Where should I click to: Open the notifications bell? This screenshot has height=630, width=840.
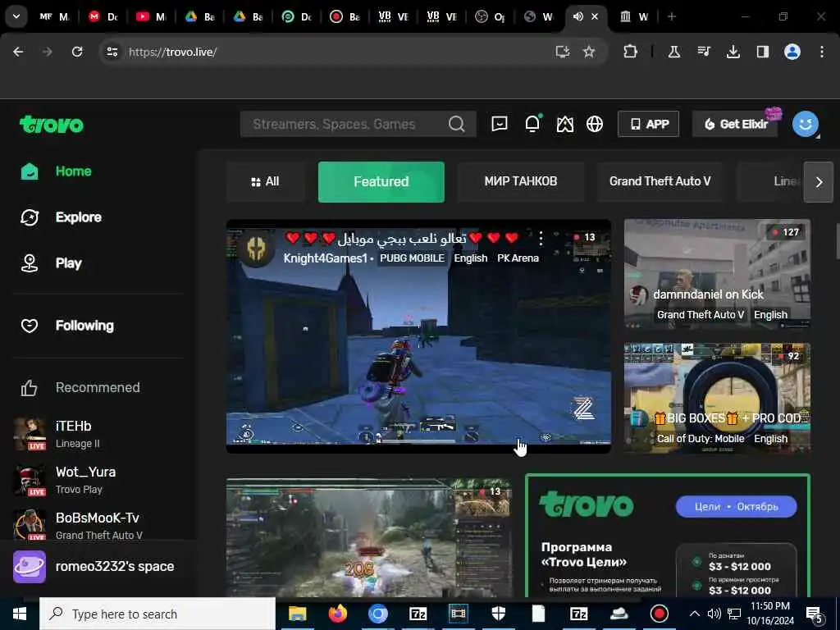click(532, 124)
